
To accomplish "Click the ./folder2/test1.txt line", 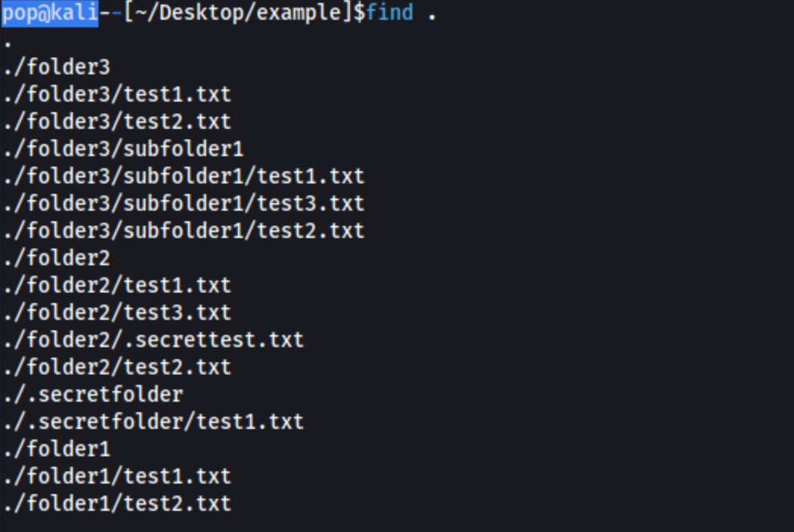I will (x=117, y=286).
